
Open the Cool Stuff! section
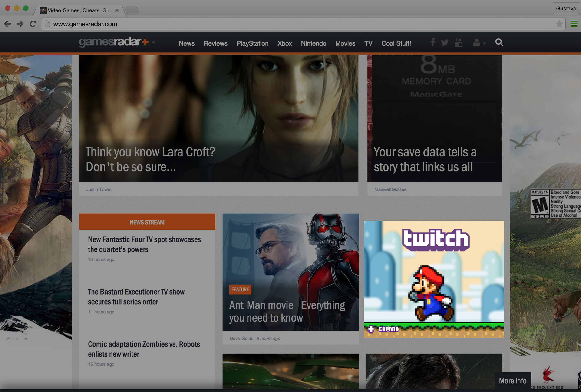(x=396, y=43)
